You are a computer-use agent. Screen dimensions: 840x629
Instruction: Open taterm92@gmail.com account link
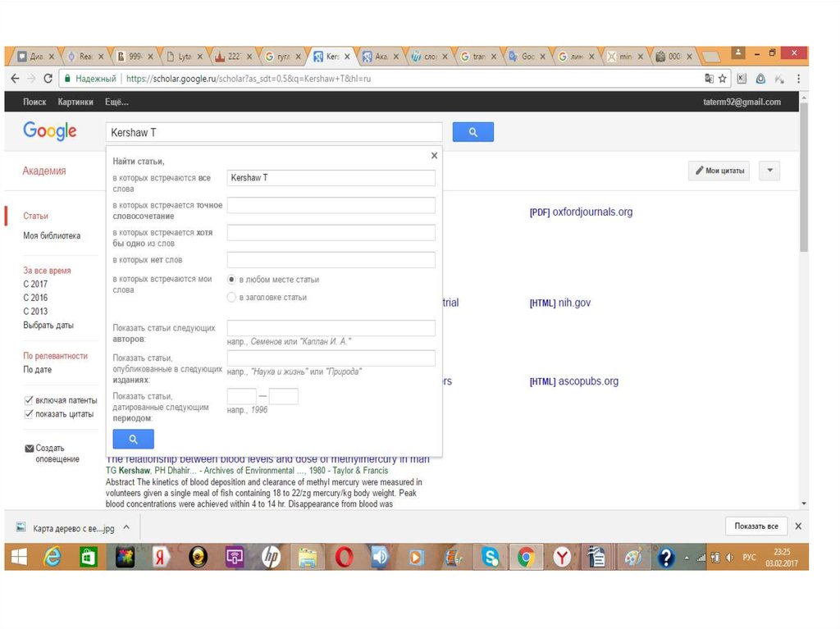click(742, 102)
